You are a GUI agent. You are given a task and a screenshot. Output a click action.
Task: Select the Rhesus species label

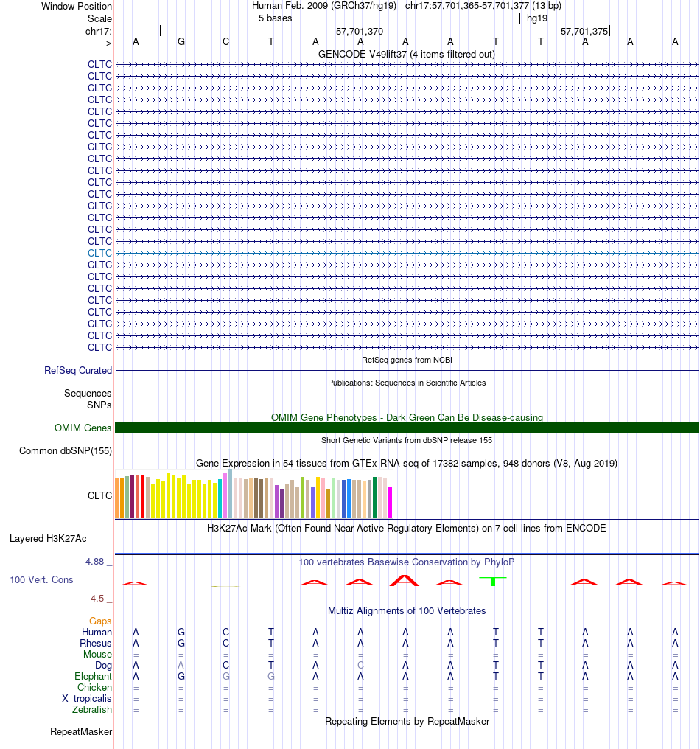point(96,644)
